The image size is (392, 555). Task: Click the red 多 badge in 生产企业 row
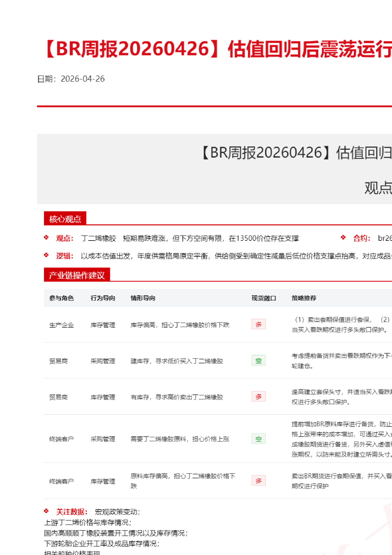pos(258,324)
